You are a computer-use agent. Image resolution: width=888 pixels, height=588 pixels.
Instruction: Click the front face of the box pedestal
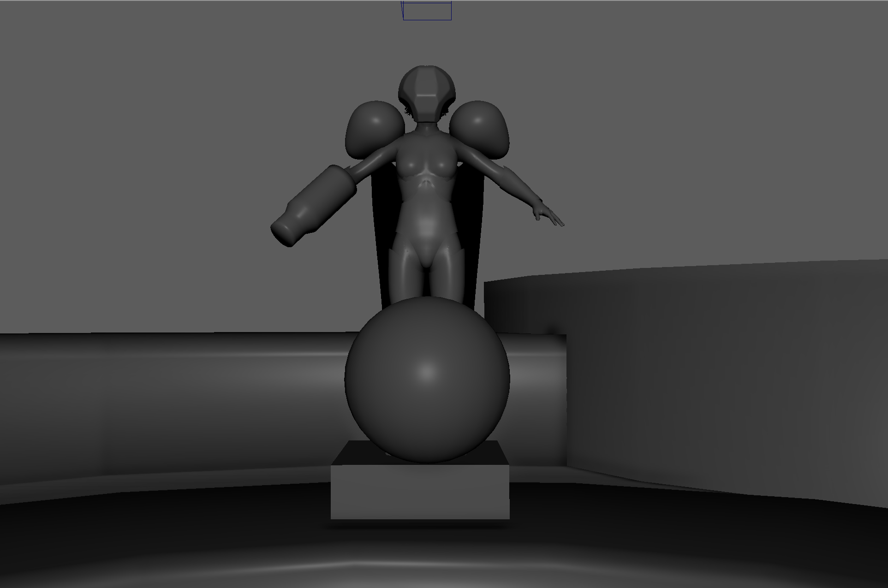tap(420, 492)
